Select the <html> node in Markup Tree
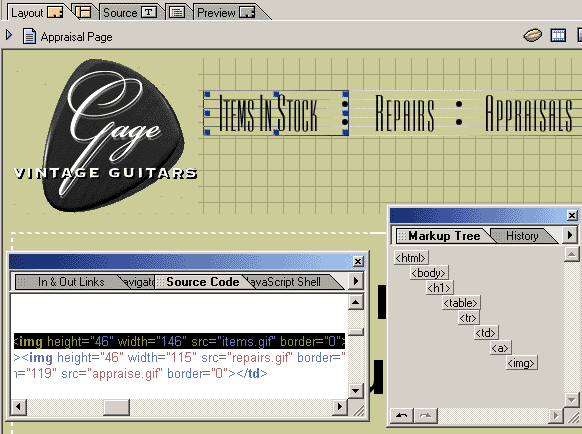This screenshot has height=434, width=582. (410, 258)
